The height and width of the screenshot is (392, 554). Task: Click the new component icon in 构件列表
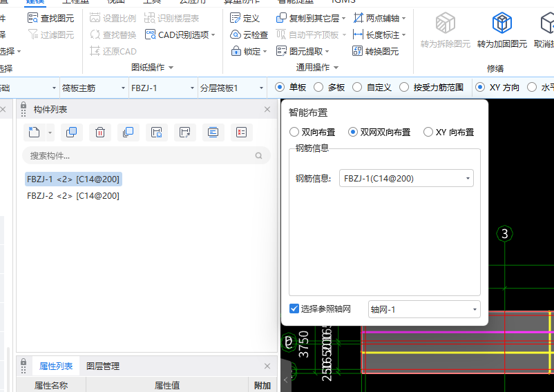point(35,133)
